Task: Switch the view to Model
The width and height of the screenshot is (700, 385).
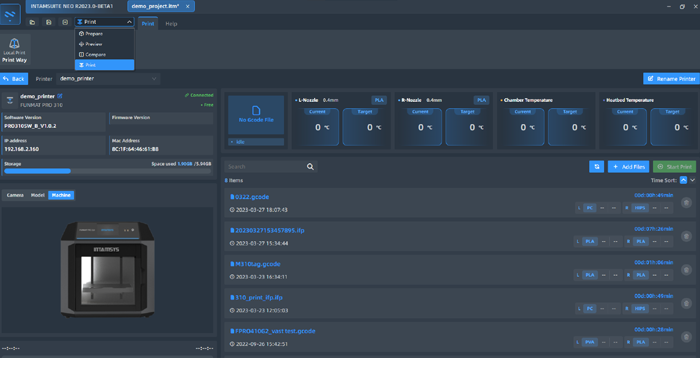Action: (x=38, y=195)
